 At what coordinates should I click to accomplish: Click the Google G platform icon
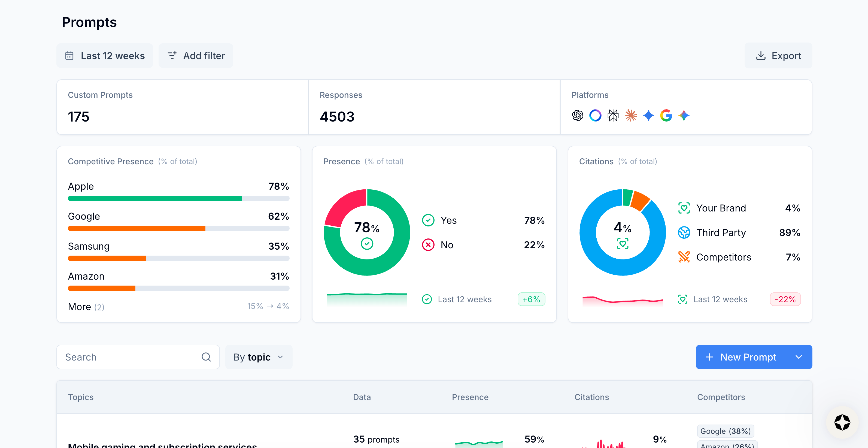666,116
